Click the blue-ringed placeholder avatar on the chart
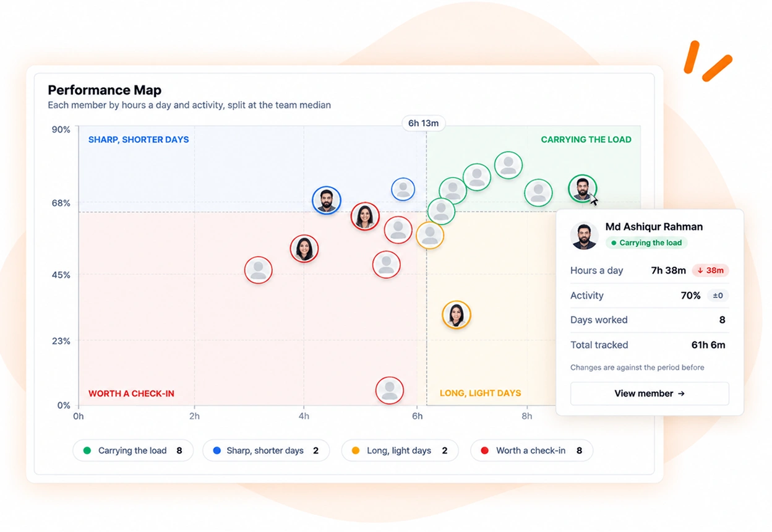Viewport: 772px width, 532px height. (x=403, y=189)
